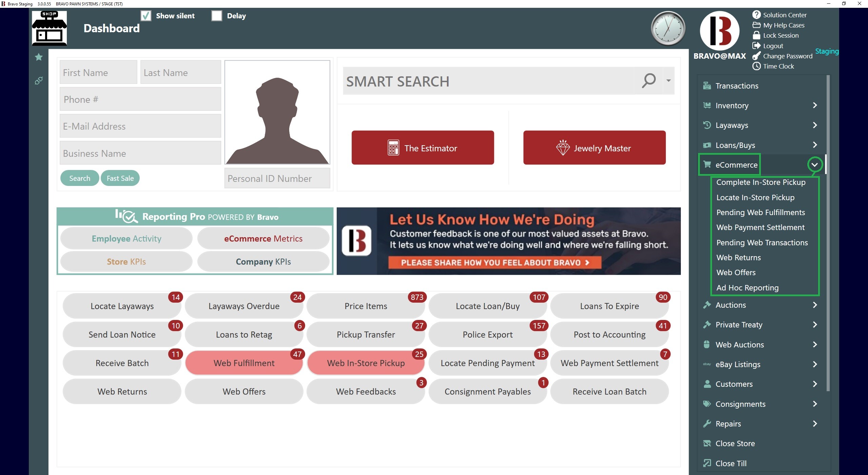Click the green Search button
Screen dimensions: 868x475
point(80,178)
